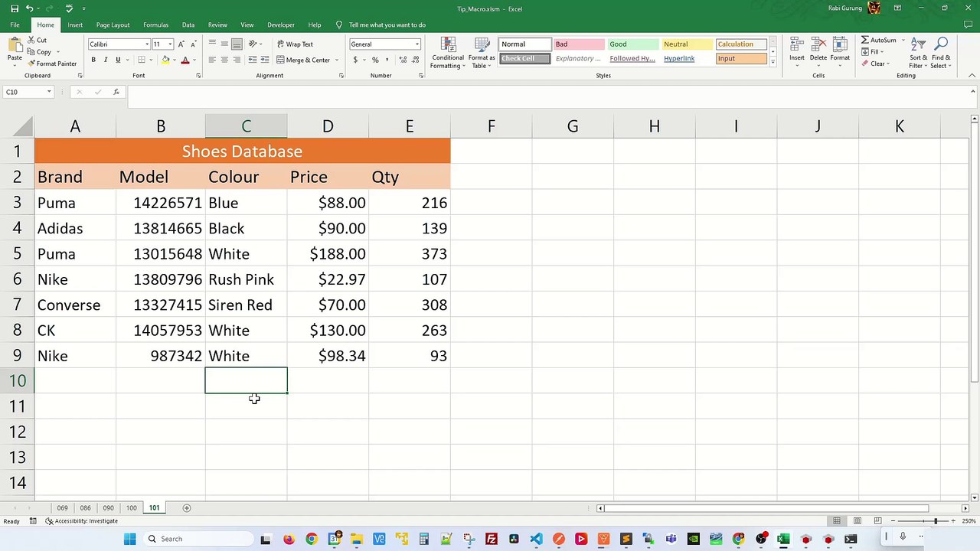This screenshot has width=980, height=551.
Task: Open Format as Table gallery
Action: (x=482, y=53)
